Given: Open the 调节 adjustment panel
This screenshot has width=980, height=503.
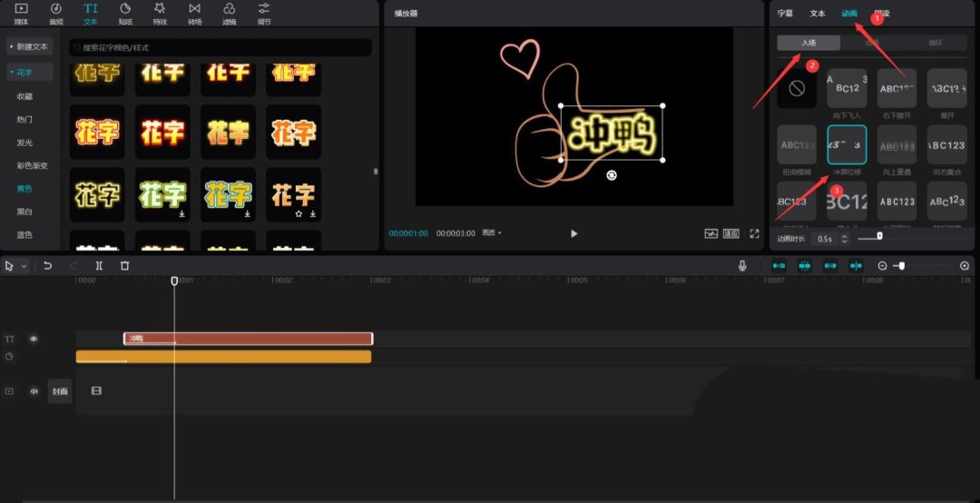Looking at the screenshot, I should (264, 13).
